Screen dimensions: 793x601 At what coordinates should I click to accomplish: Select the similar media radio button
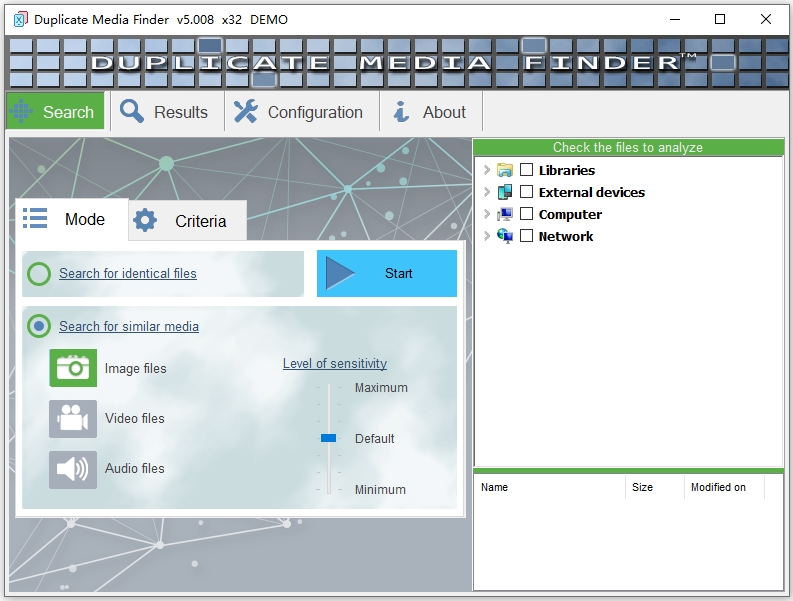pos(39,326)
